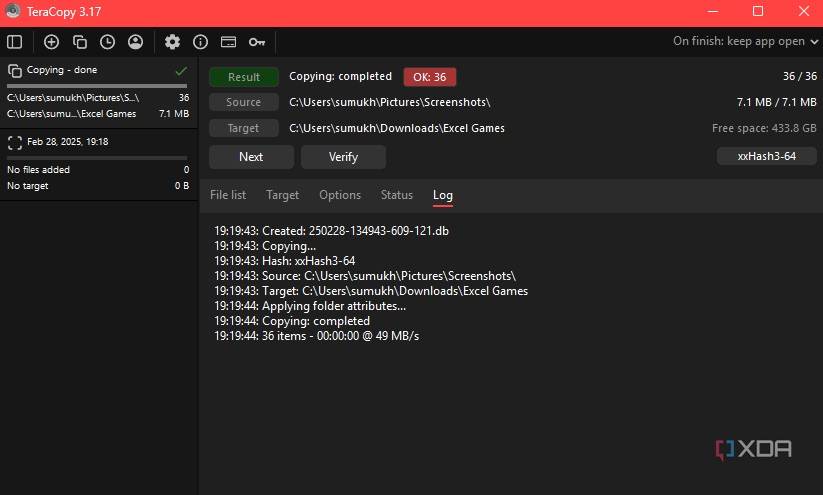Click the red OK: 36 badge
823x495 pixels.
click(429, 77)
